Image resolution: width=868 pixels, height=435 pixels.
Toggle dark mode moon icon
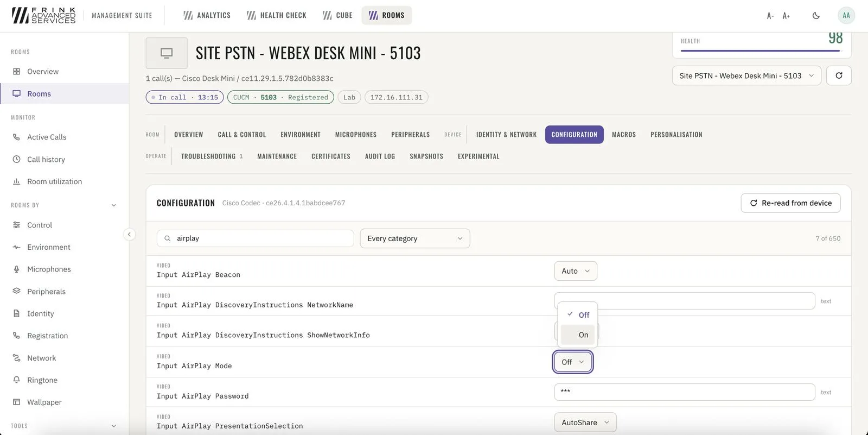pos(816,16)
